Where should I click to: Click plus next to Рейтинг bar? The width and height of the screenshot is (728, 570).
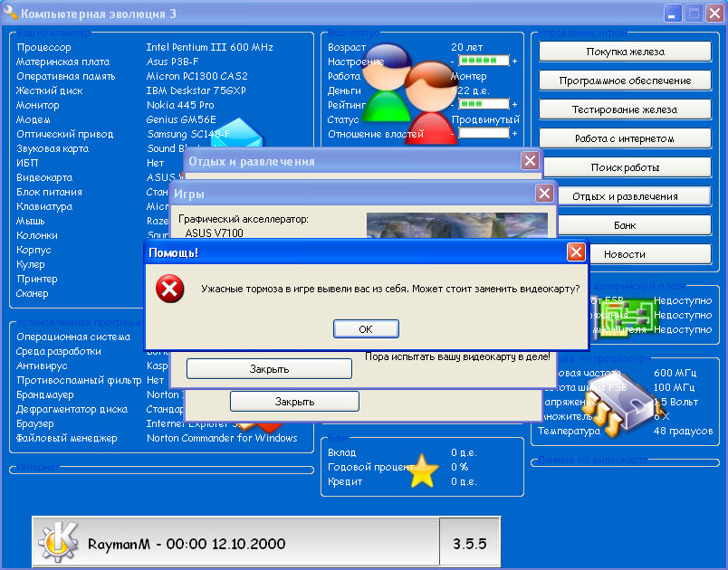tap(514, 104)
